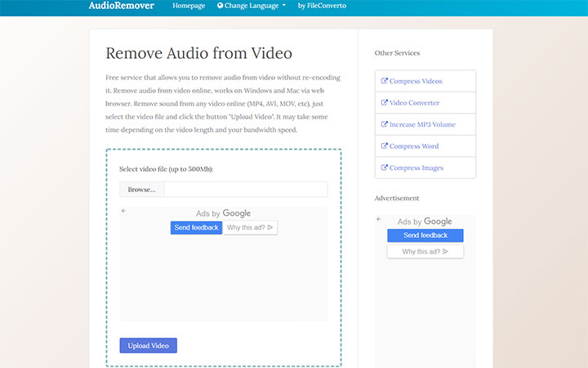
Task: Click external-link icon beside Compress Videos
Action: (384, 81)
